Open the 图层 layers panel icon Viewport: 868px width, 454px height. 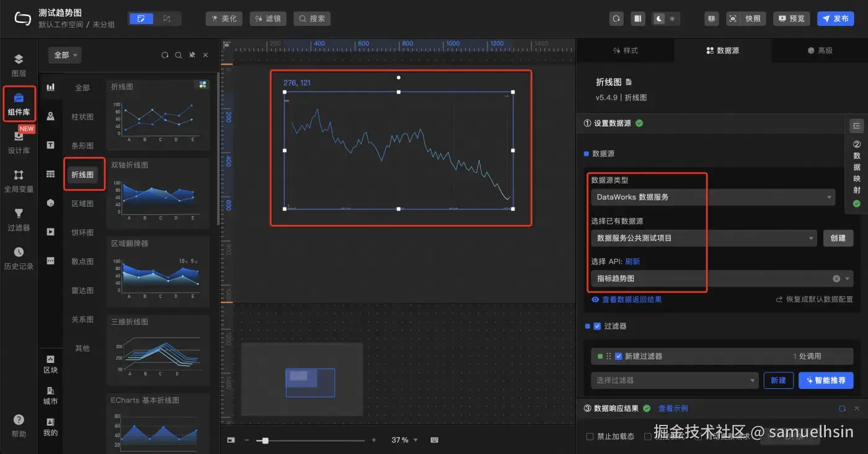point(19,59)
